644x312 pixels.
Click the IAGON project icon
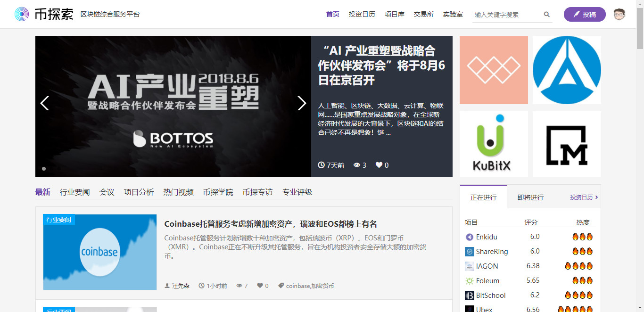[470, 266]
